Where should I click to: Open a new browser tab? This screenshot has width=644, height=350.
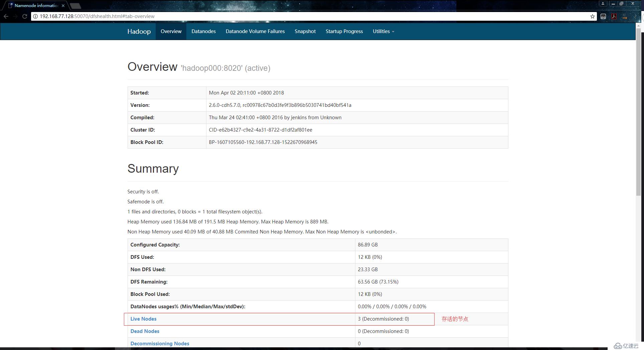75,6
